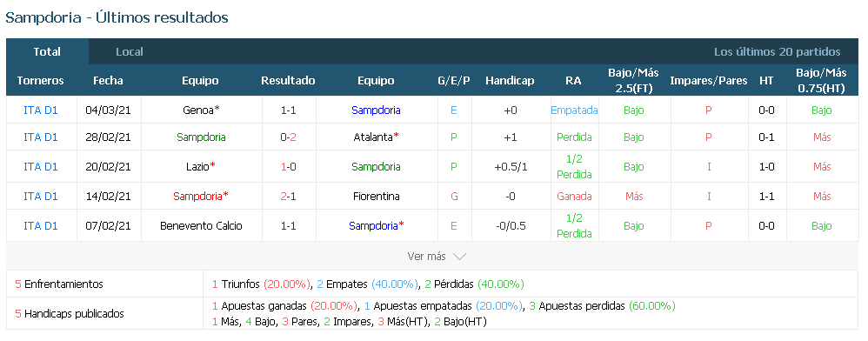This screenshot has width=868, height=341.
Task: Open the Genoa team link
Action: 197,110
